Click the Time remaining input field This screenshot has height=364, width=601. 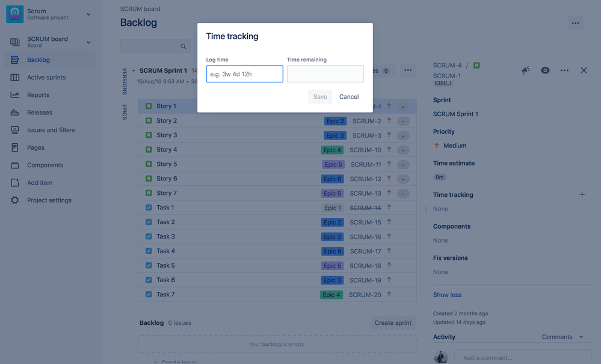[x=325, y=74]
